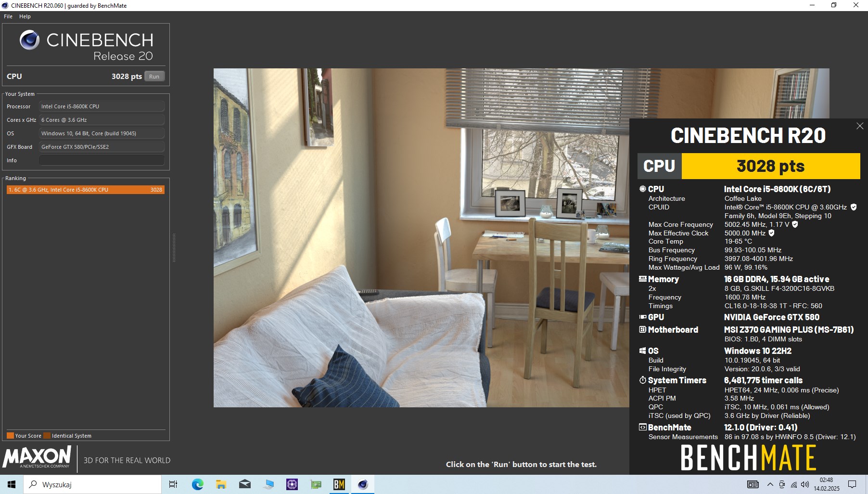The image size is (868, 494).
Task: Click the Cinebench logo sphere icon
Action: (x=29, y=40)
